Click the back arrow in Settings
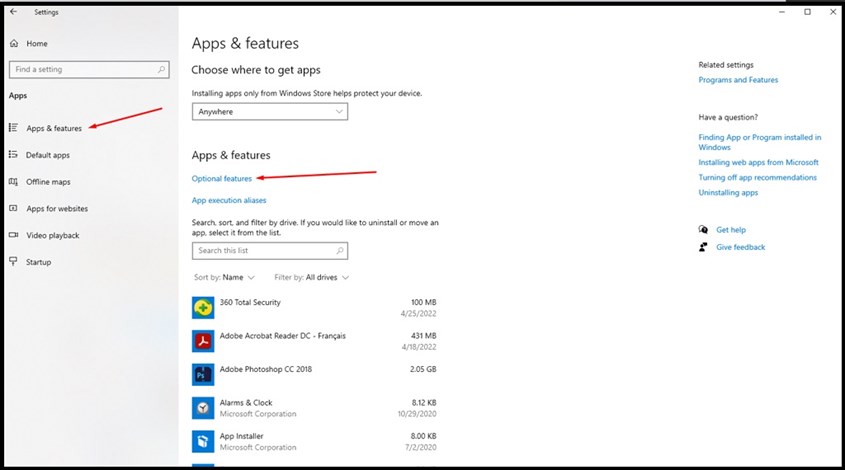 tap(13, 12)
